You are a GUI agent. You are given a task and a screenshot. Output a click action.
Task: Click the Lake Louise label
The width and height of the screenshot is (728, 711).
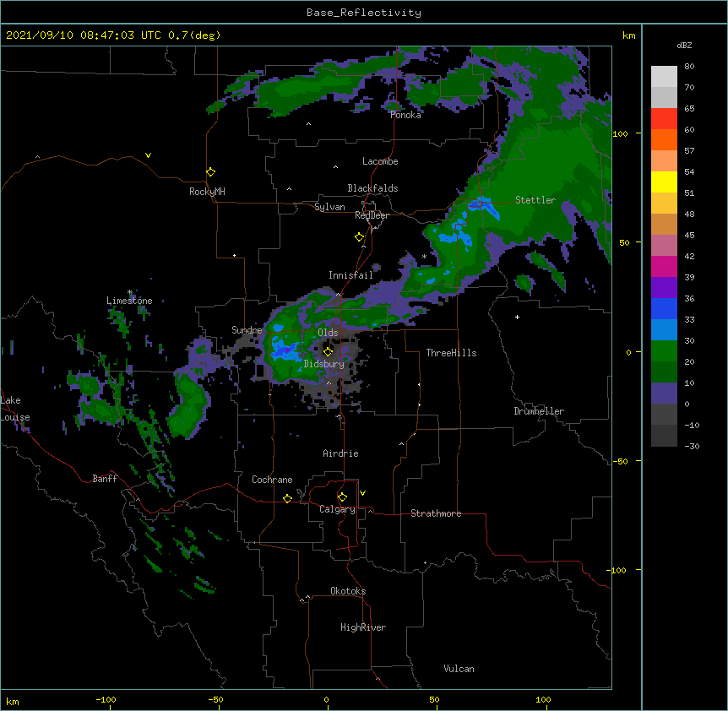coord(15,409)
